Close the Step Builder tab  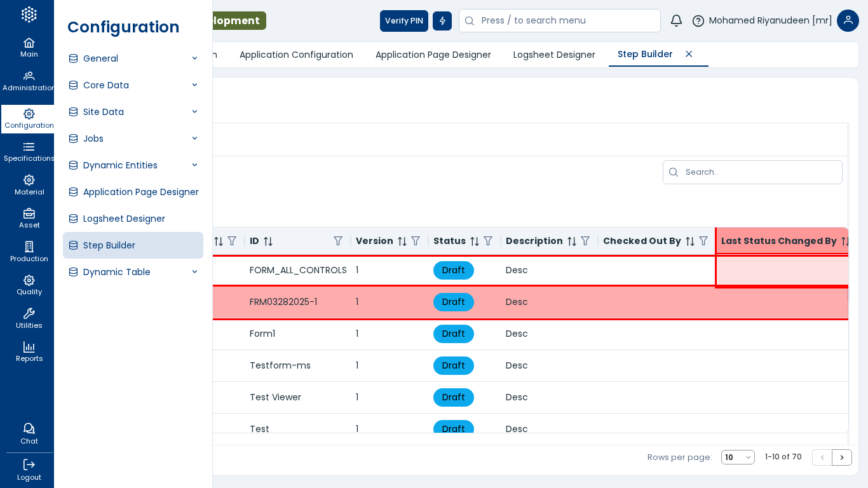pos(689,54)
